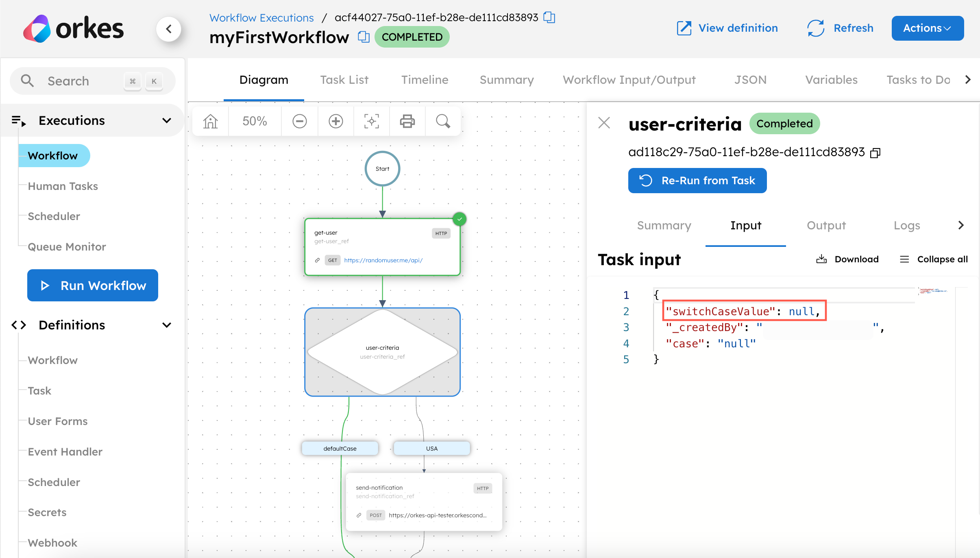
Task: Close the user-criteria task panel
Action: coord(604,123)
